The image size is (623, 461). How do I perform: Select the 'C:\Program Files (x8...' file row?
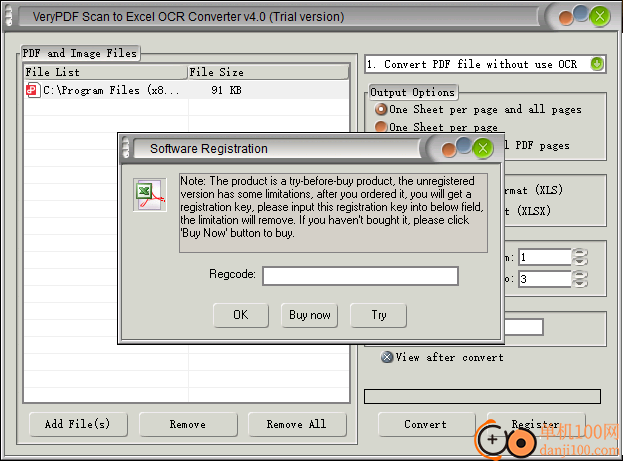(186, 90)
